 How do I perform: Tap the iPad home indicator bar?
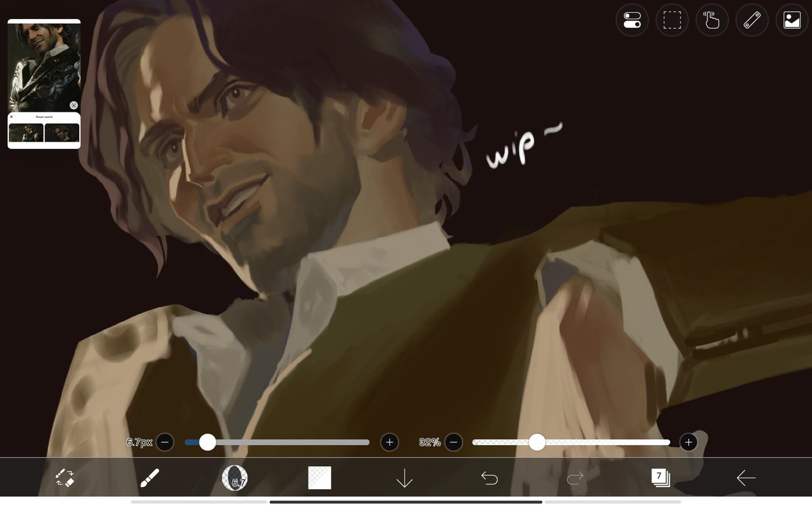pyautogui.click(x=406, y=502)
